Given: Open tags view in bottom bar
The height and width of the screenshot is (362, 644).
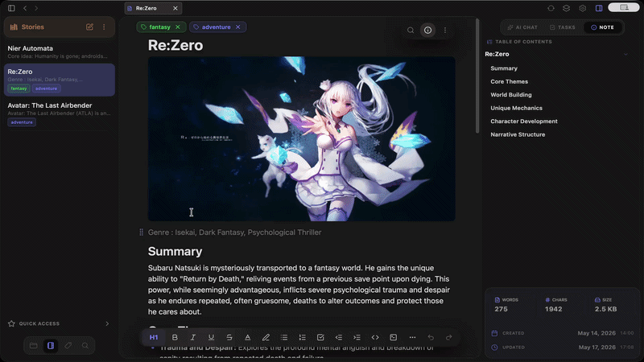Looking at the screenshot, I should pyautogui.click(x=68, y=346).
